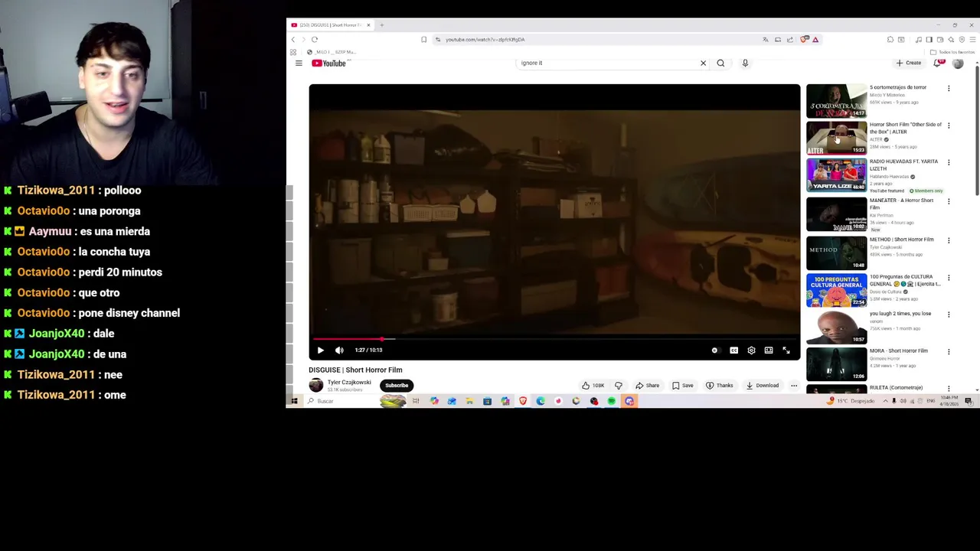This screenshot has width=980, height=551.
Task: Open YouTube notifications bell
Action: 938,63
